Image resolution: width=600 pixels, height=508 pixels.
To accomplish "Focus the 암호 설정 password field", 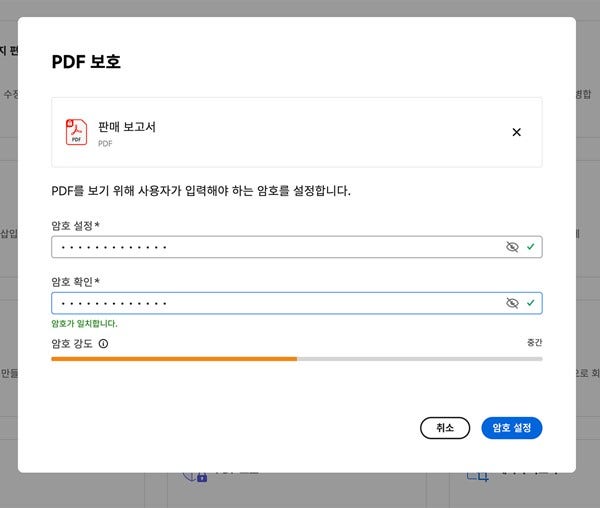I will (270, 246).
